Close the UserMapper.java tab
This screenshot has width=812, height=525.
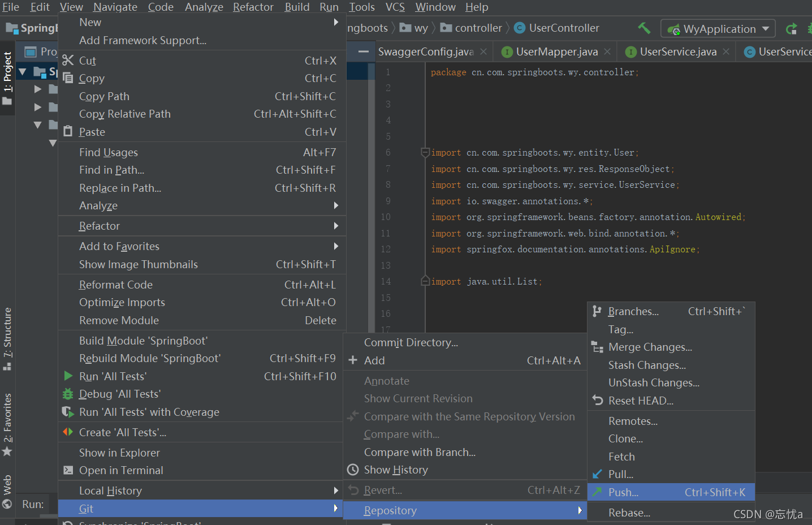click(607, 51)
